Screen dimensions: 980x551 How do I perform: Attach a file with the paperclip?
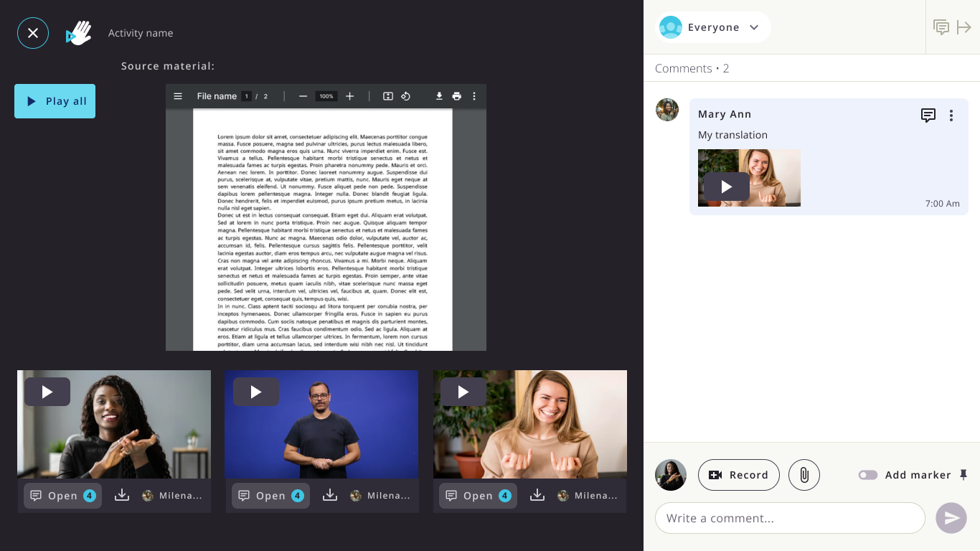pyautogui.click(x=804, y=475)
